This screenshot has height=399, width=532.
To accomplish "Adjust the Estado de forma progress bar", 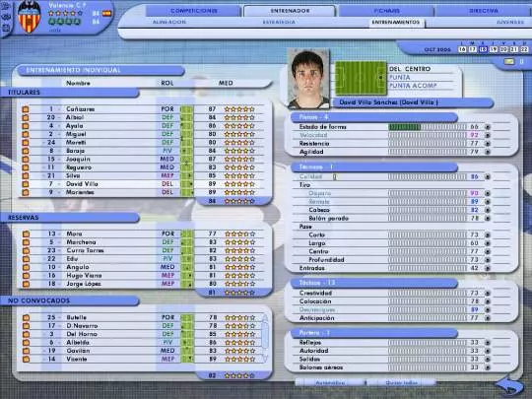I will coord(428,127).
